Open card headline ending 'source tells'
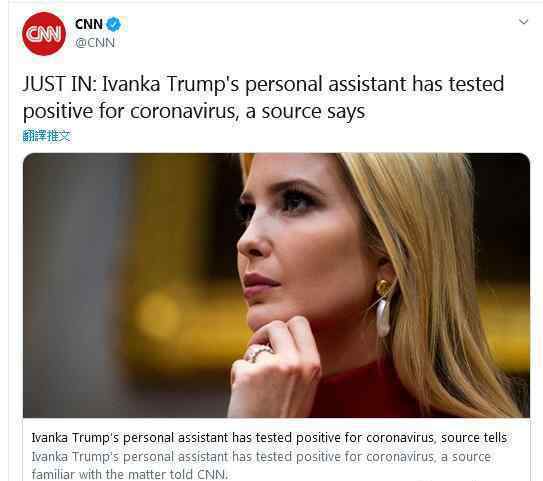Image resolution: width=543 pixels, height=481 pixels. pyautogui.click(x=269, y=438)
